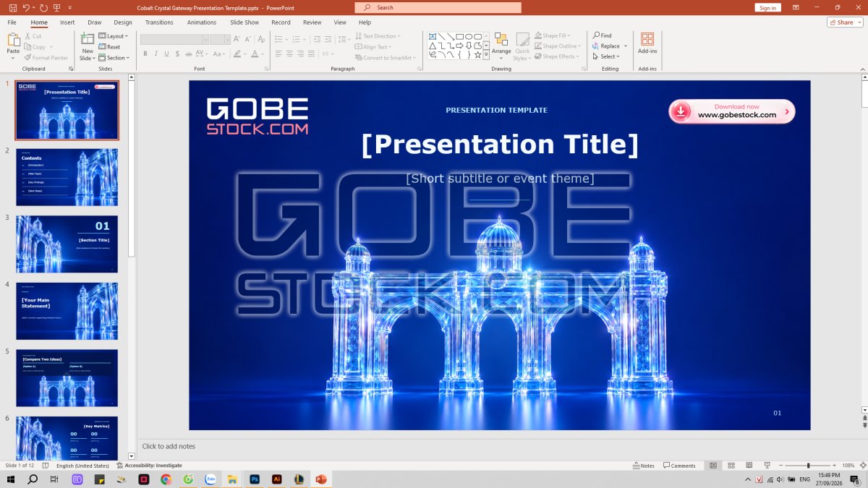868x488 pixels.
Task: Select the text box shape in the gallery
Action: (x=433, y=36)
